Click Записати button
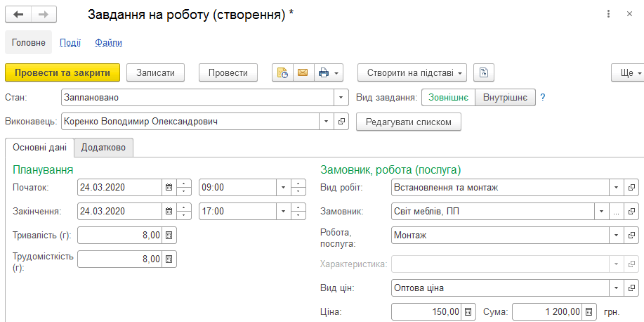The width and height of the screenshot is (644, 322). click(156, 73)
